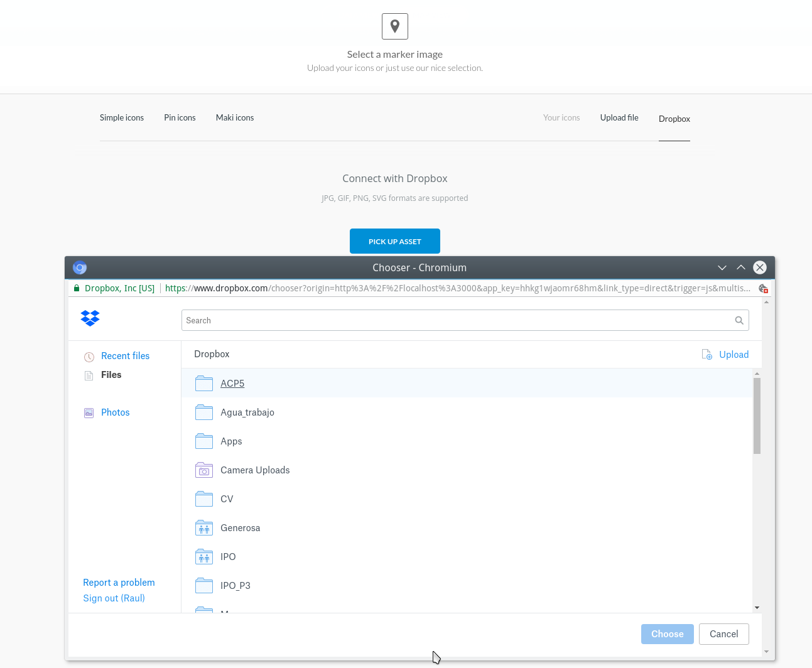Click the Dropbox logo icon
The height and width of the screenshot is (668, 812).
(x=90, y=318)
